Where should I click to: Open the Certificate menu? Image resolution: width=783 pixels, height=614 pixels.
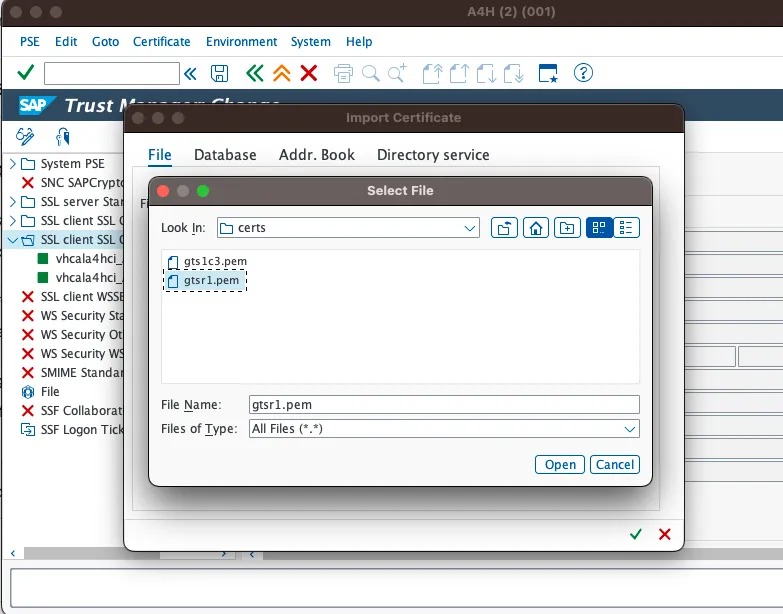161,42
